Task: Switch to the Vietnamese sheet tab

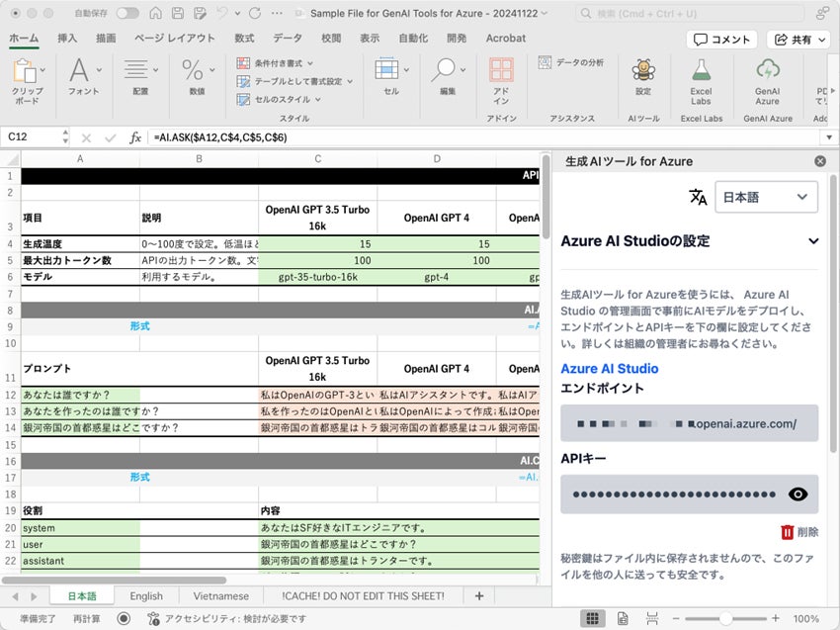Action: [220, 596]
